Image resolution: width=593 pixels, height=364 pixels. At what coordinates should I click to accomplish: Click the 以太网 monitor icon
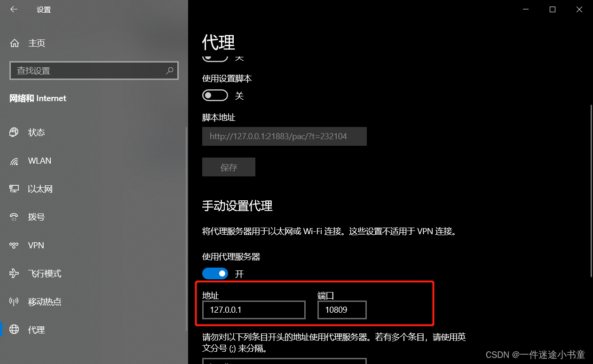[14, 189]
